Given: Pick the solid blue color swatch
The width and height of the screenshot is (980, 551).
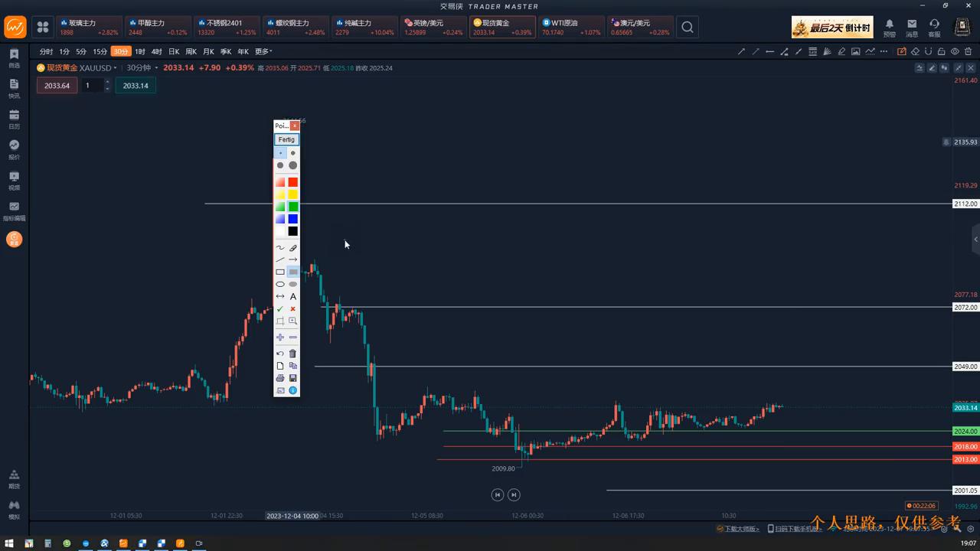Looking at the screenshot, I should click(x=292, y=219).
